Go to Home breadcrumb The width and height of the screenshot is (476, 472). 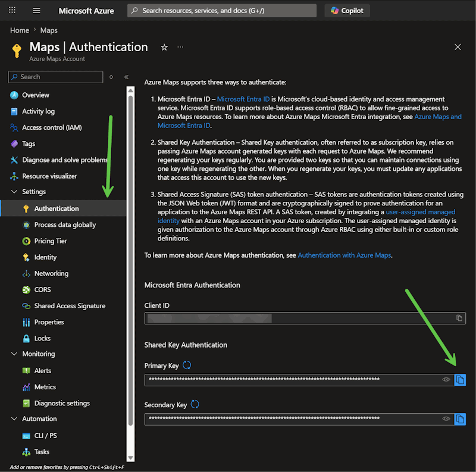(20, 30)
